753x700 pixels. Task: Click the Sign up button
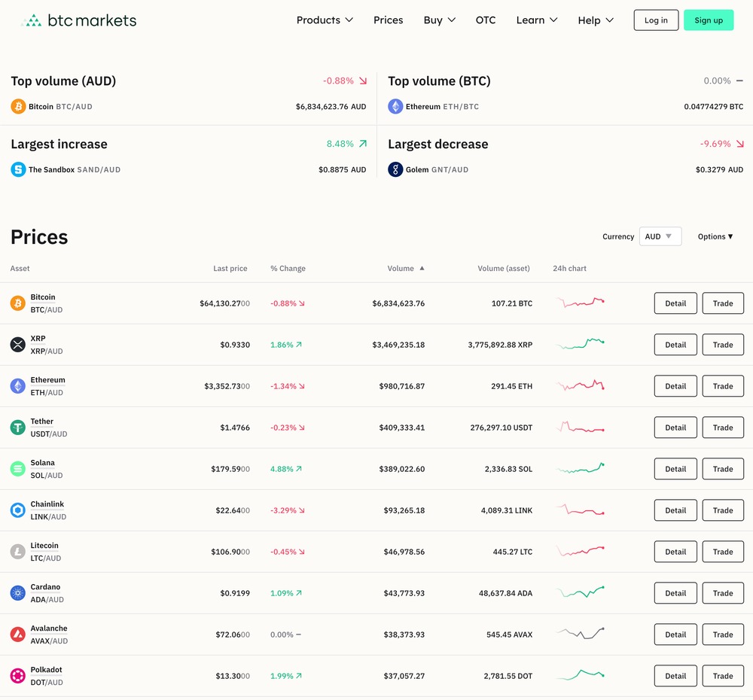[x=709, y=20]
